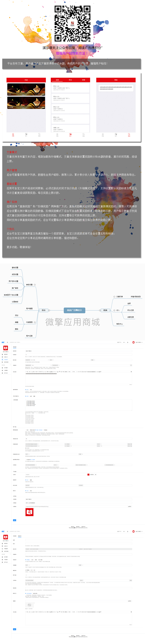Select the 用户资料设置 node
This screenshot has height=644, width=145.
coord(14,281)
